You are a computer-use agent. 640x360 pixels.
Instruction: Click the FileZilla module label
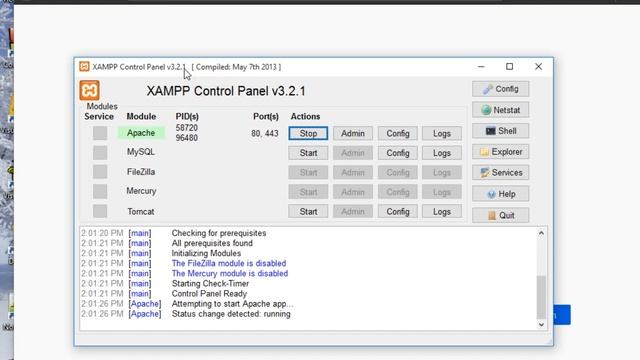pyautogui.click(x=141, y=172)
